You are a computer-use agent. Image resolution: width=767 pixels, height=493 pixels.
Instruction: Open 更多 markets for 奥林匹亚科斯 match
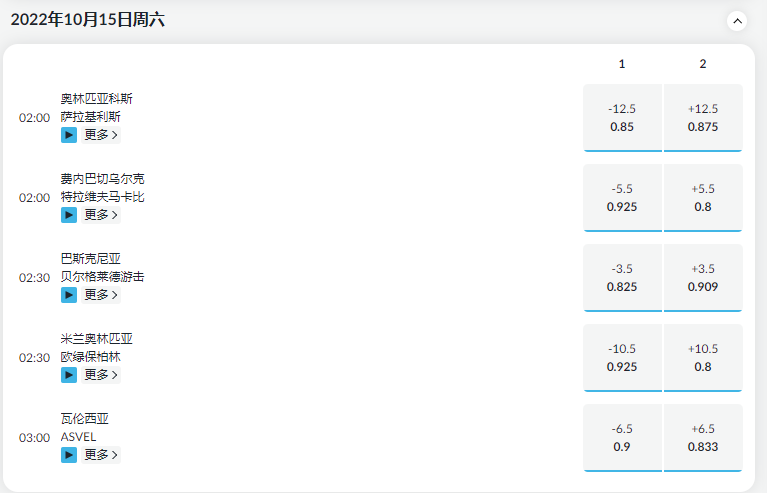point(101,135)
